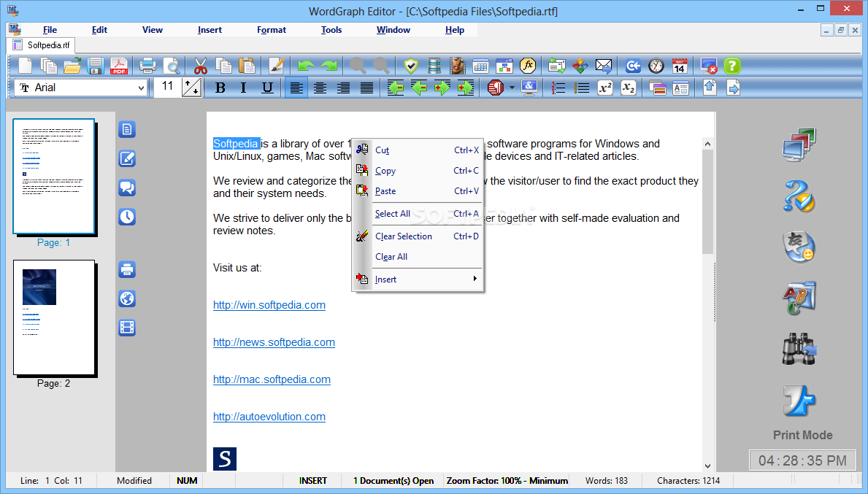Image resolution: width=868 pixels, height=494 pixels.
Task: Open the dropdown arrow next to paragraph mark icon
Action: (x=512, y=88)
